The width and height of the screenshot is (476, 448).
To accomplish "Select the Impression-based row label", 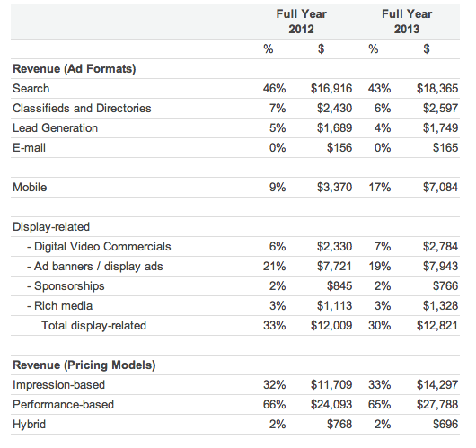I will [x=59, y=385].
